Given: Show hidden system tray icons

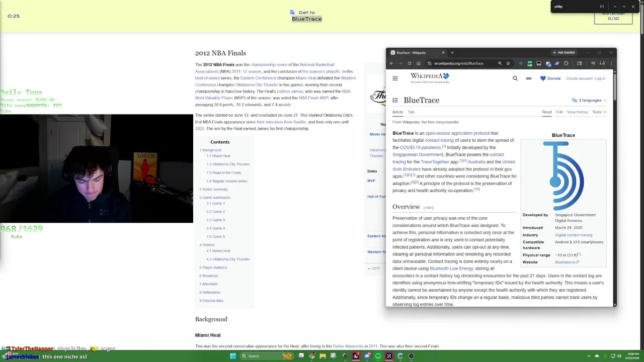Looking at the screenshot, I should (589, 356).
